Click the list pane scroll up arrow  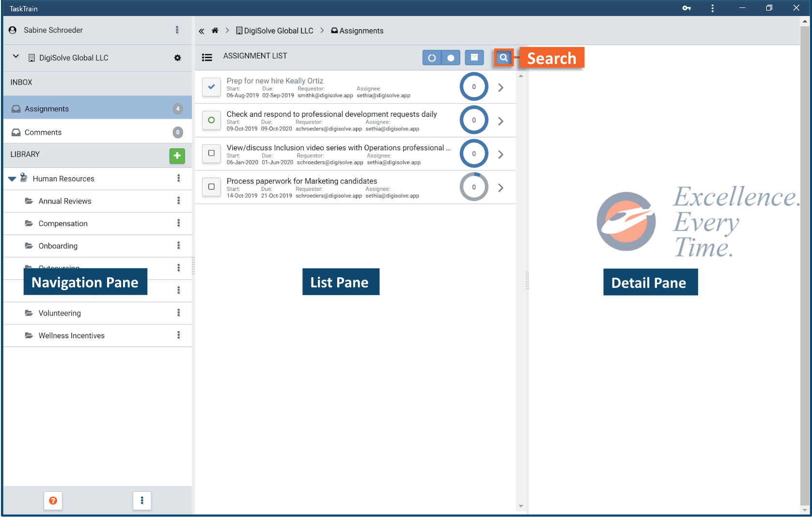tap(521, 76)
